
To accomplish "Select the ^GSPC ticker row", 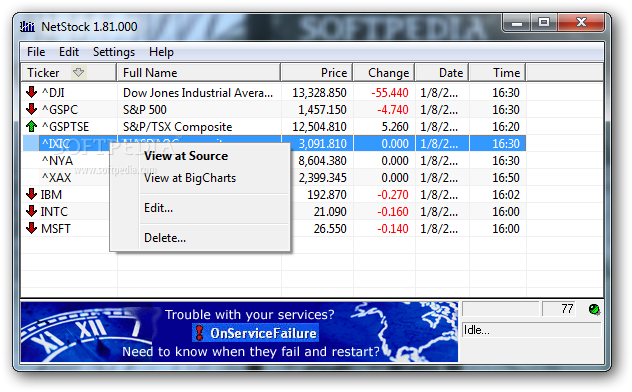I will 274,109.
